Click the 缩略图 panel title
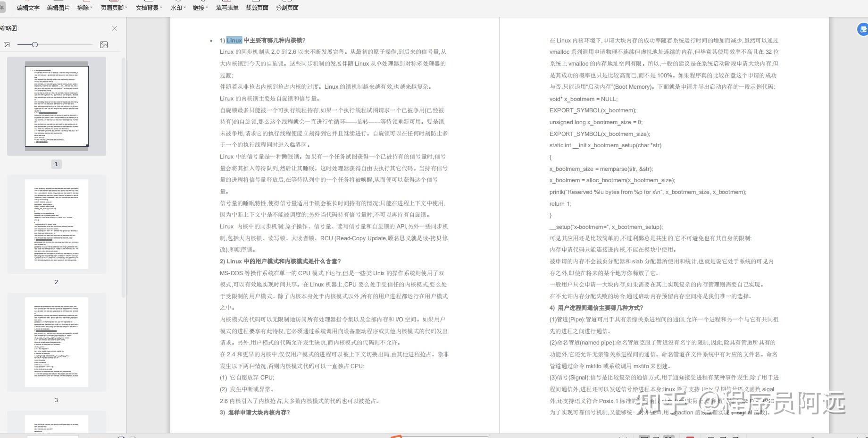Viewport: 868px width, 438px height. (8, 28)
